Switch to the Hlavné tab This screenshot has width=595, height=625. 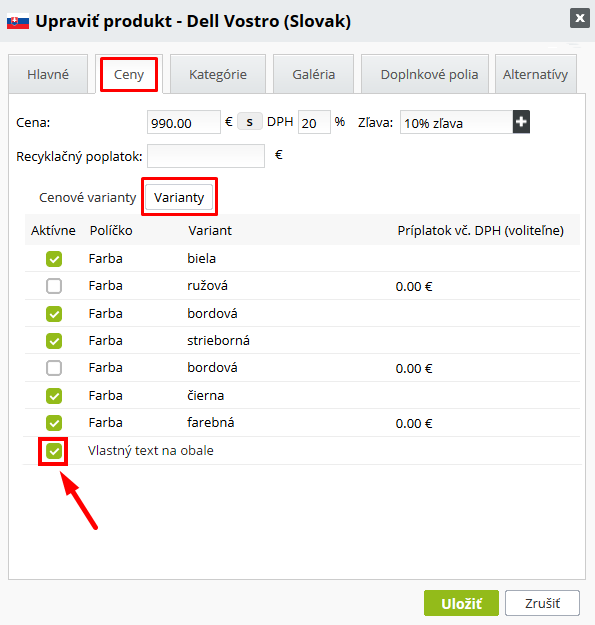click(x=48, y=74)
